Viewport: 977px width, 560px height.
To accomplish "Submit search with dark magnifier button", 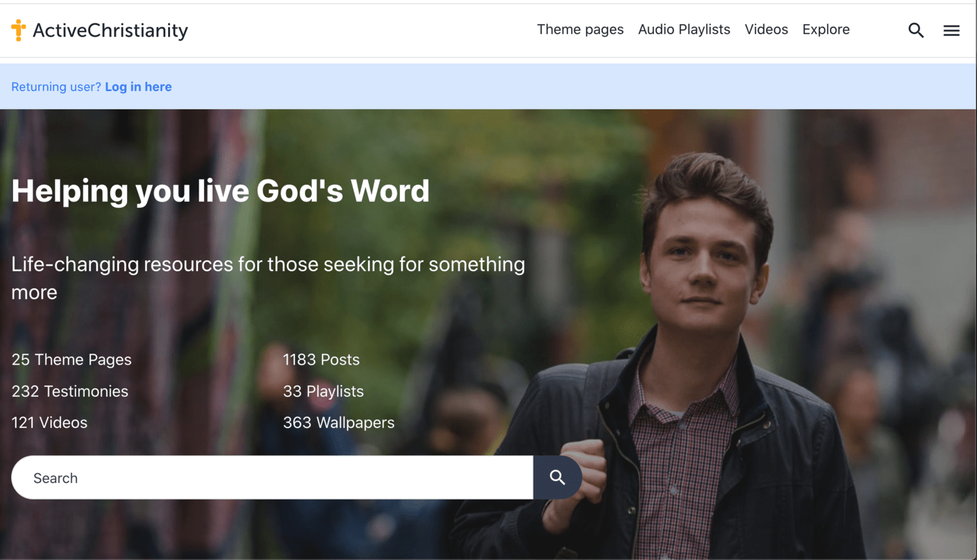I will pyautogui.click(x=557, y=477).
